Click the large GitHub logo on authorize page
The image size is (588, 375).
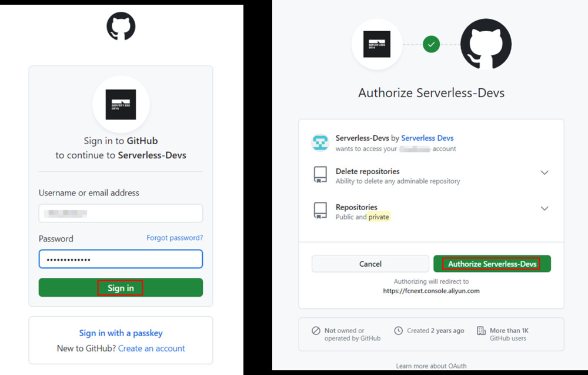pos(486,44)
